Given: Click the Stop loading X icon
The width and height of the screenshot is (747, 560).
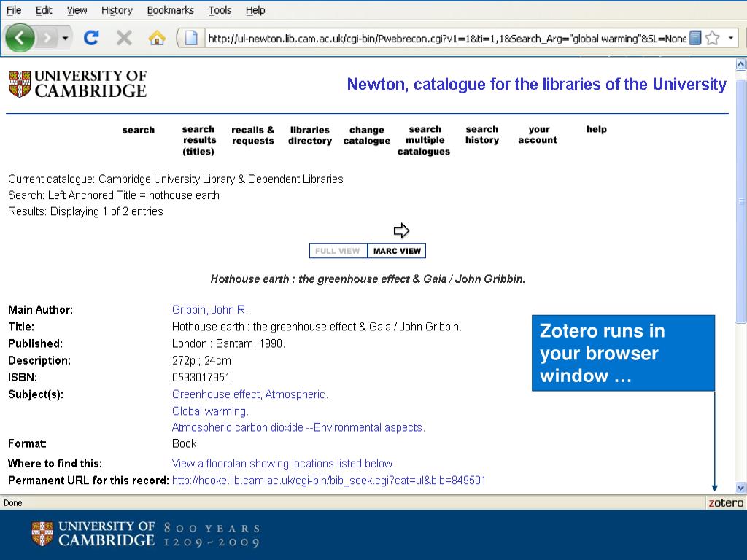Looking at the screenshot, I should pos(124,38).
